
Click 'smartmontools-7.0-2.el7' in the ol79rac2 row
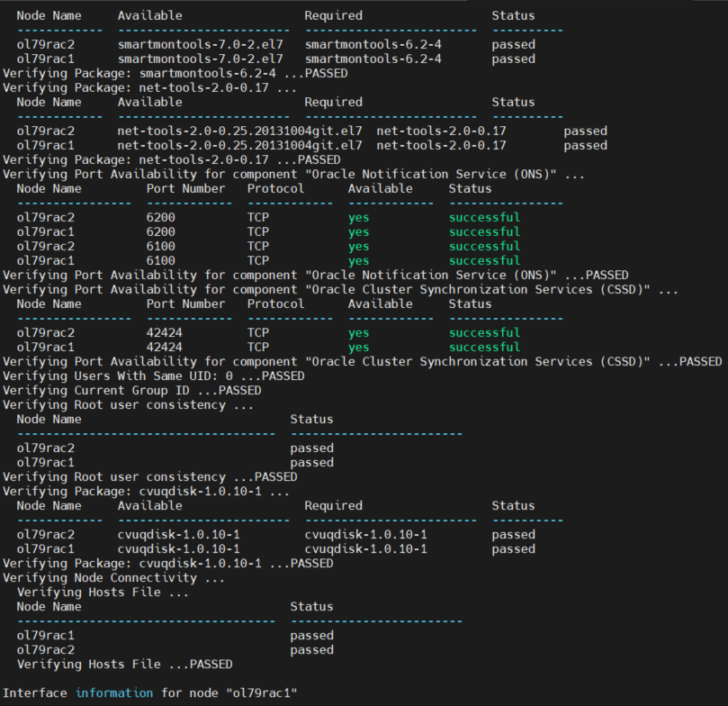click(x=200, y=45)
